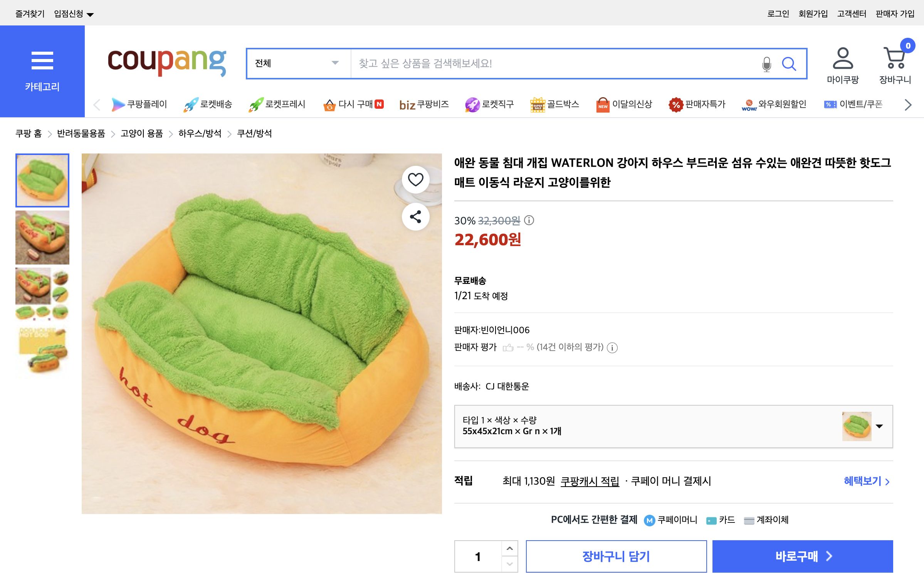The height and width of the screenshot is (573, 924).
Task: Increase quantity with the stepper up arrow
Action: [x=509, y=548]
